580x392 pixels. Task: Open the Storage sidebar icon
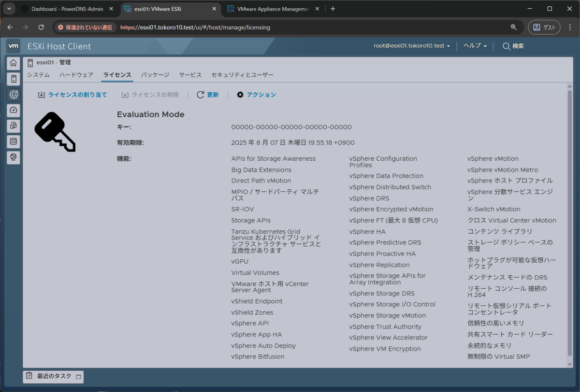pos(14,142)
